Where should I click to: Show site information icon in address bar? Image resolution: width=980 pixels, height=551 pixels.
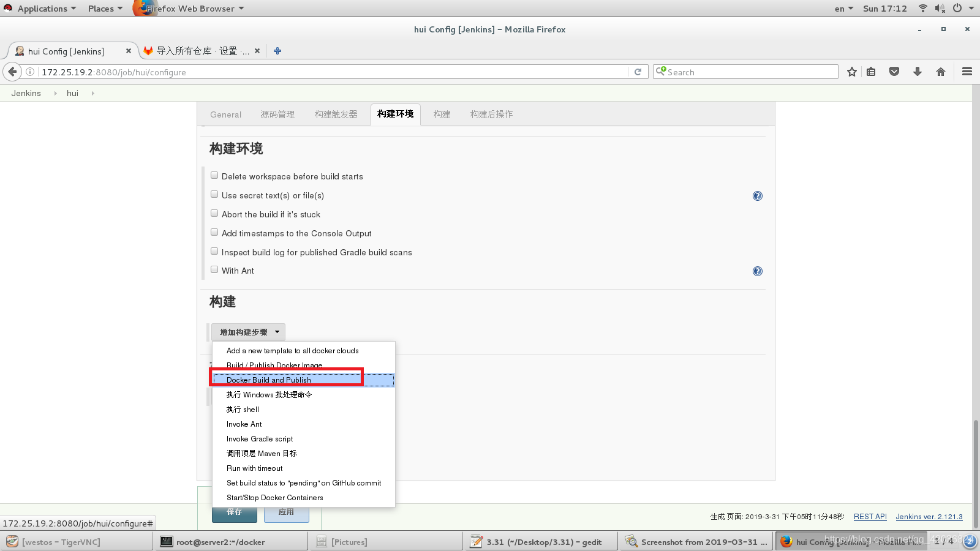[30, 72]
